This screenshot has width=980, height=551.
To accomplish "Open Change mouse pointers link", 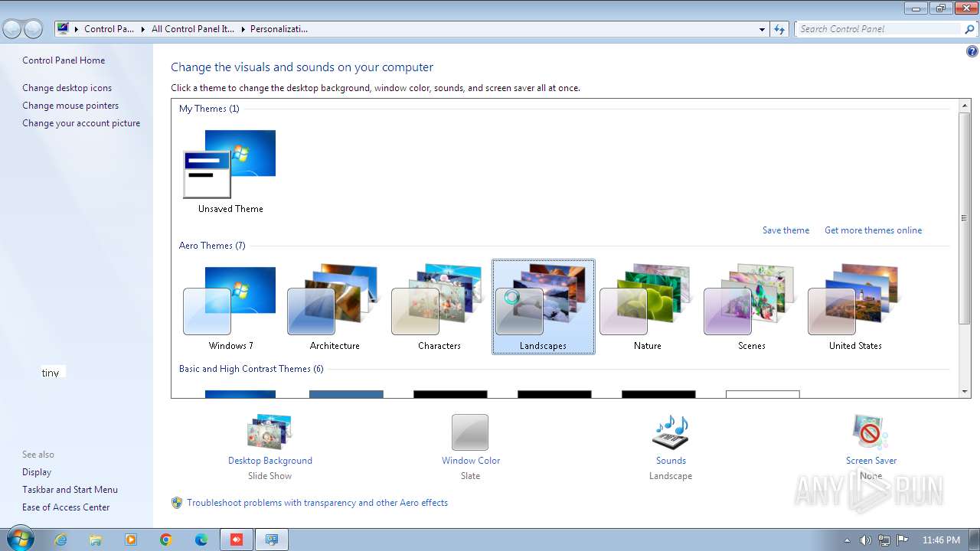I will tap(70, 106).
